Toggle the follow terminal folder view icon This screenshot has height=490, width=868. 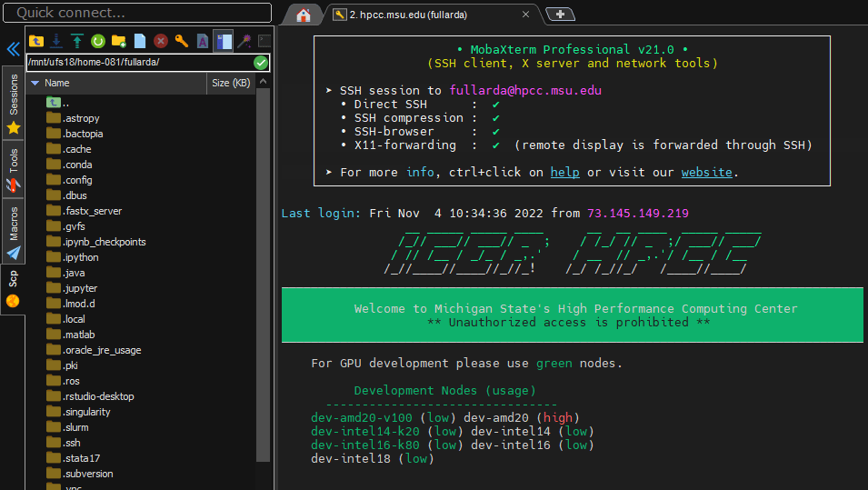tap(224, 41)
